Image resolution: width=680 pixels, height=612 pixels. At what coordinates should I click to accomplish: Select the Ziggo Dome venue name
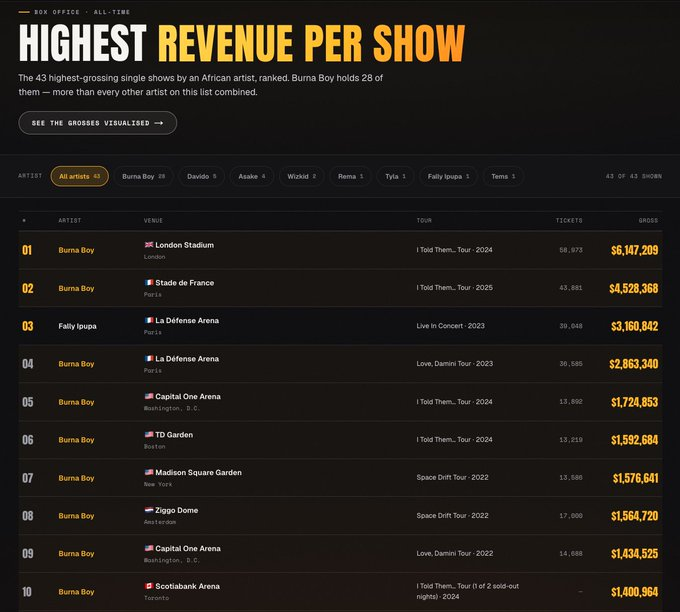coord(177,510)
